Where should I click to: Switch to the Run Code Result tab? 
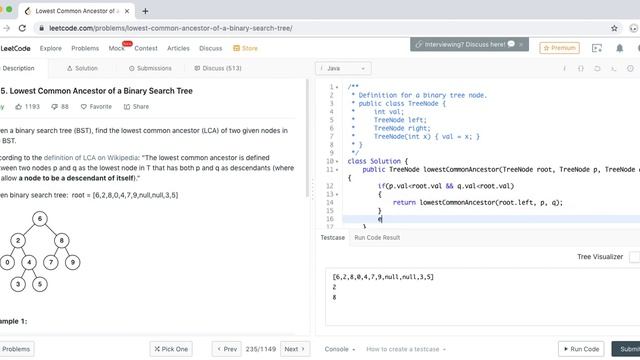(377, 238)
